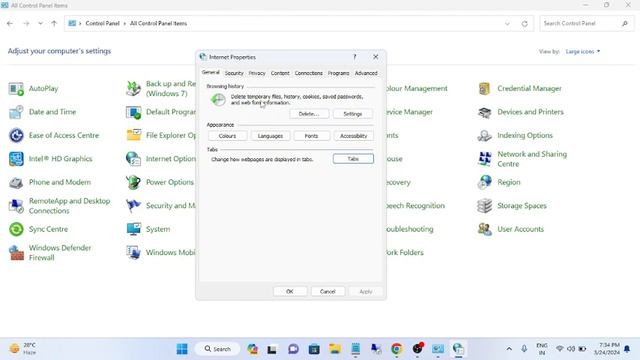Click the browsing history Settings button
Image resolution: width=640 pixels, height=360 pixels.
pos(353,114)
